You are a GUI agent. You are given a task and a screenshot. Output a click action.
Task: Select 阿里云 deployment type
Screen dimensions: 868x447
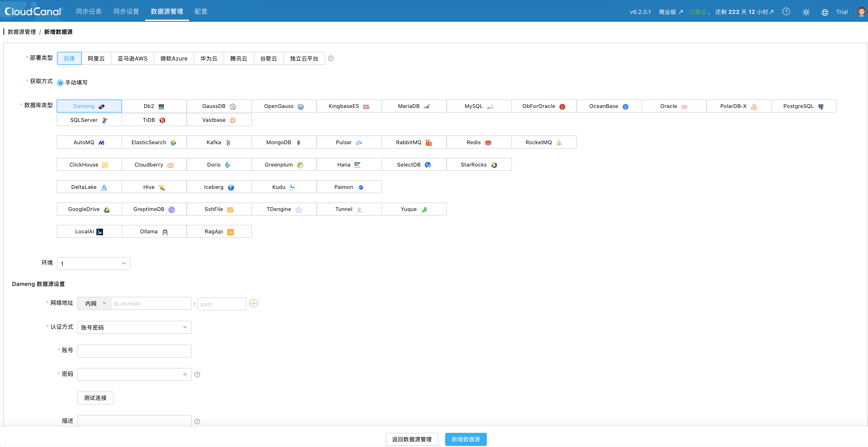tap(96, 58)
